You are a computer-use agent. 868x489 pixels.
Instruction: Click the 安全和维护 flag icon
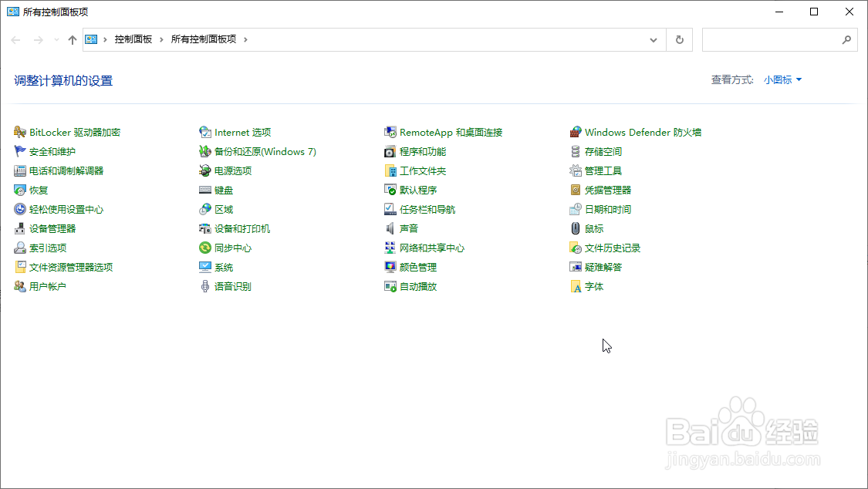[20, 152]
